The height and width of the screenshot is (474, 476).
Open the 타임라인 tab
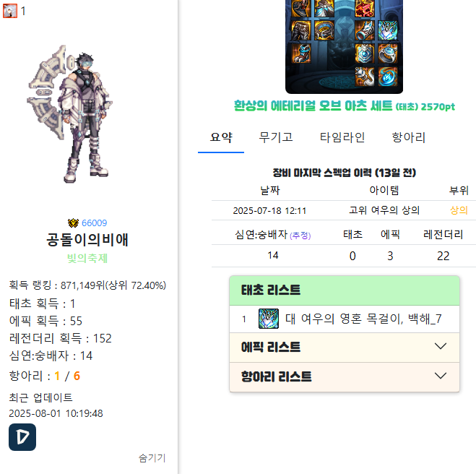342,137
